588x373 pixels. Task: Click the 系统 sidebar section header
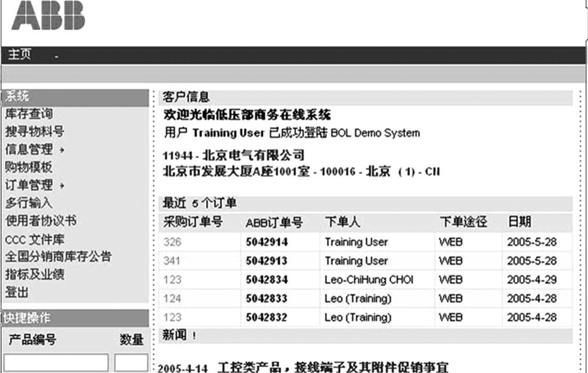coord(75,97)
